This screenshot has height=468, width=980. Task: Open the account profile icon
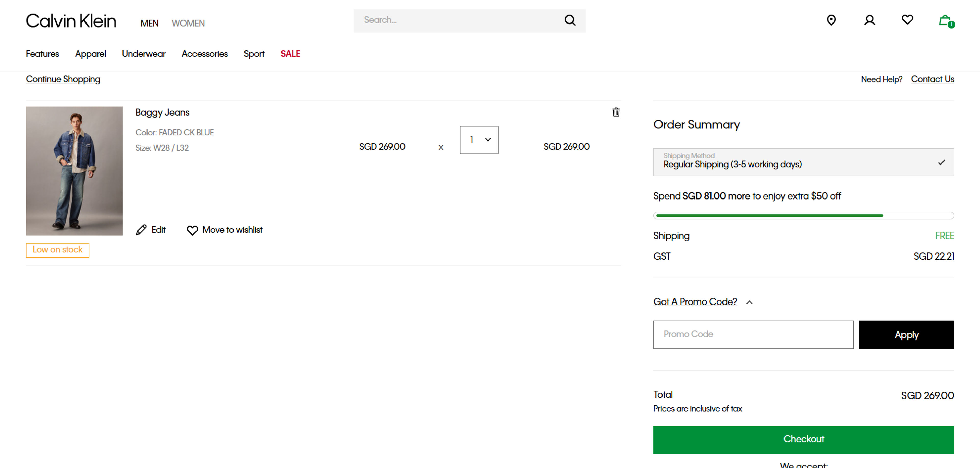(x=869, y=20)
